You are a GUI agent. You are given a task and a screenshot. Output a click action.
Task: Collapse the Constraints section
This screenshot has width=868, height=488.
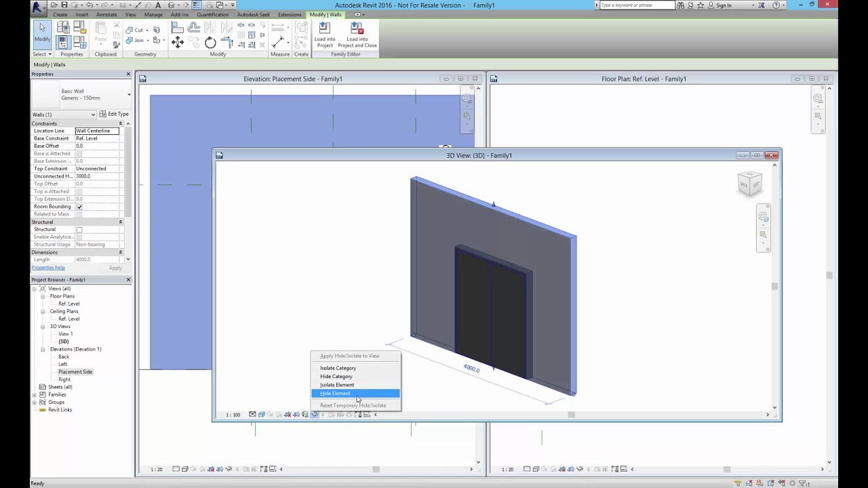coord(120,124)
